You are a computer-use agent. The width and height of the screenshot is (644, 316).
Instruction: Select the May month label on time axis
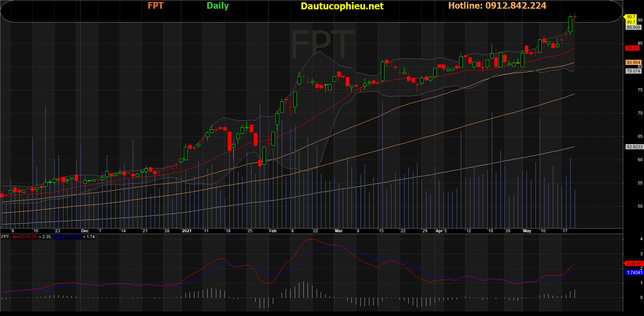(527, 231)
